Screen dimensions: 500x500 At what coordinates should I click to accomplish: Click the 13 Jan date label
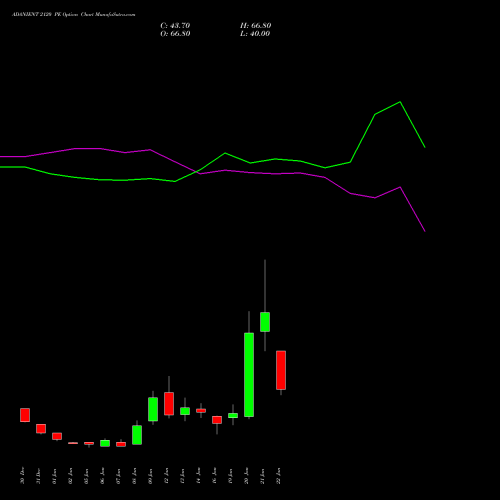pyautogui.click(x=182, y=476)
